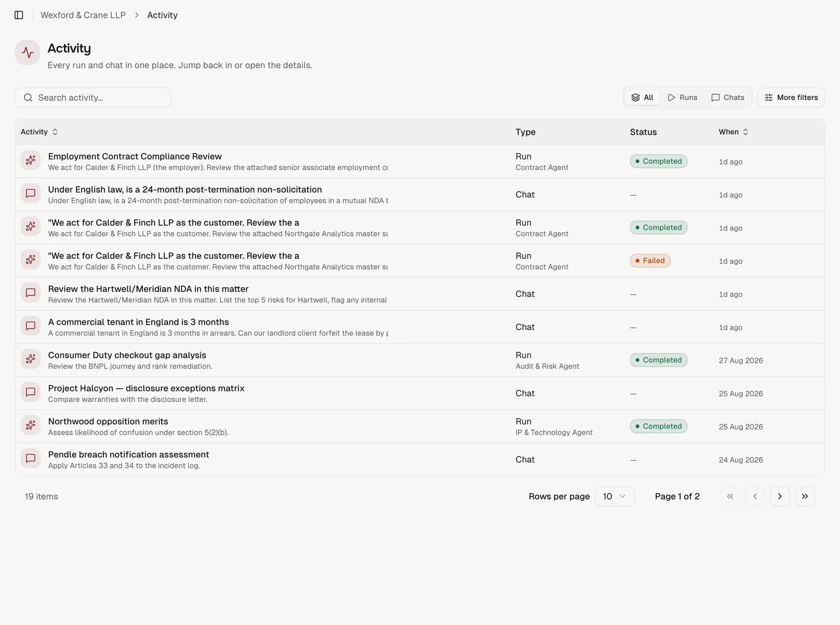840x625 pixels.
Task: Click the 19 items count
Action: [41, 496]
